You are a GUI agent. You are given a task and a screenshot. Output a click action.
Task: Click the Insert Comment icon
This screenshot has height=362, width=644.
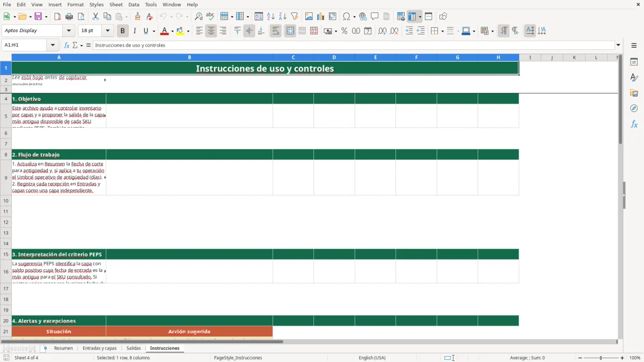(x=375, y=17)
